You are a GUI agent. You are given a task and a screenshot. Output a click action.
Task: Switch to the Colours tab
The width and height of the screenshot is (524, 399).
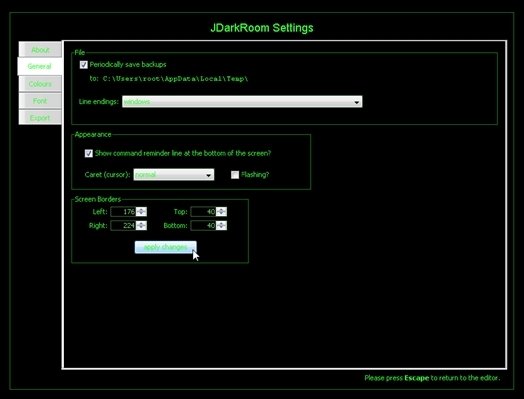click(x=40, y=84)
